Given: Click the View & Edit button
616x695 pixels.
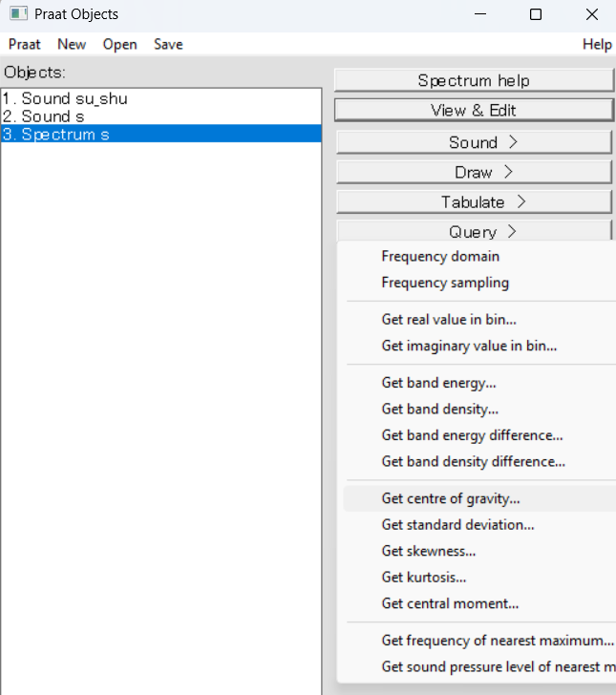Looking at the screenshot, I should pos(474,111).
